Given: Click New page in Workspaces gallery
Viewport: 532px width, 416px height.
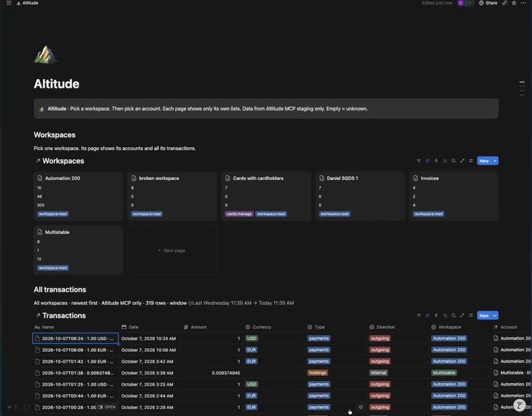Looking at the screenshot, I should tap(172, 250).
